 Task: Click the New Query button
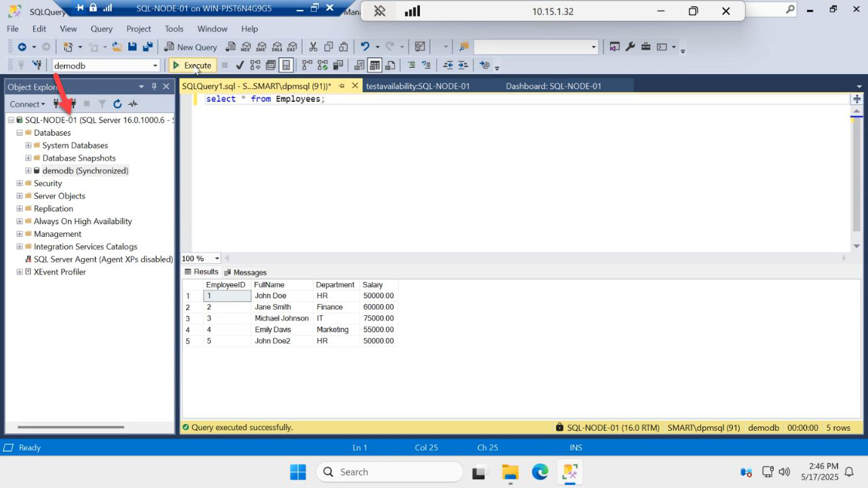click(x=190, y=46)
